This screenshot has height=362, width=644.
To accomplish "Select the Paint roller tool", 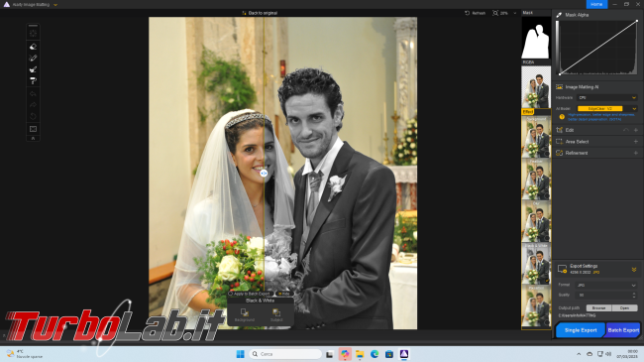I will [x=34, y=80].
